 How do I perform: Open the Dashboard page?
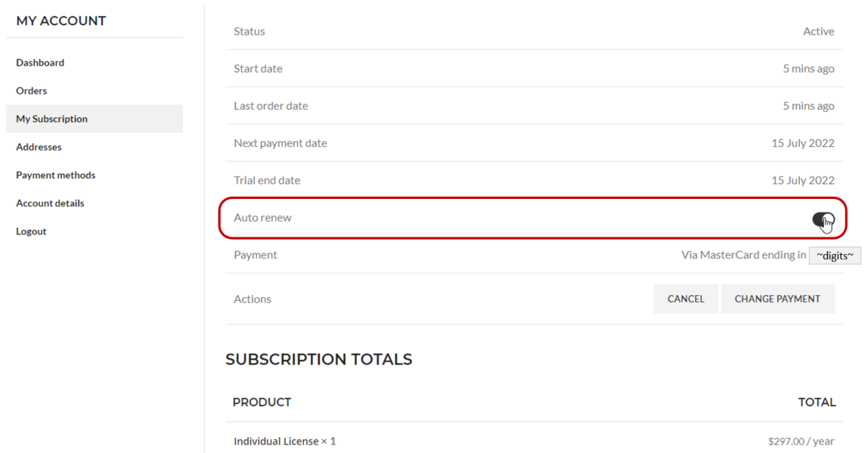point(40,62)
